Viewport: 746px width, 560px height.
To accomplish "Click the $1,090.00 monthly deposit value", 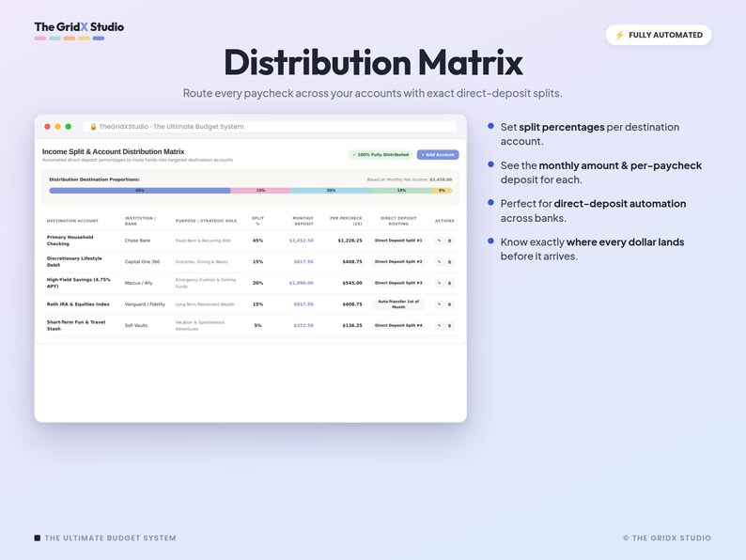I will [302, 283].
